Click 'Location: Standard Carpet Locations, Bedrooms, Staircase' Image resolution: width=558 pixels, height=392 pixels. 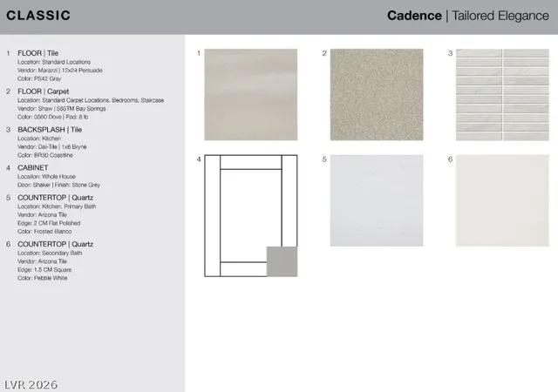(91, 100)
